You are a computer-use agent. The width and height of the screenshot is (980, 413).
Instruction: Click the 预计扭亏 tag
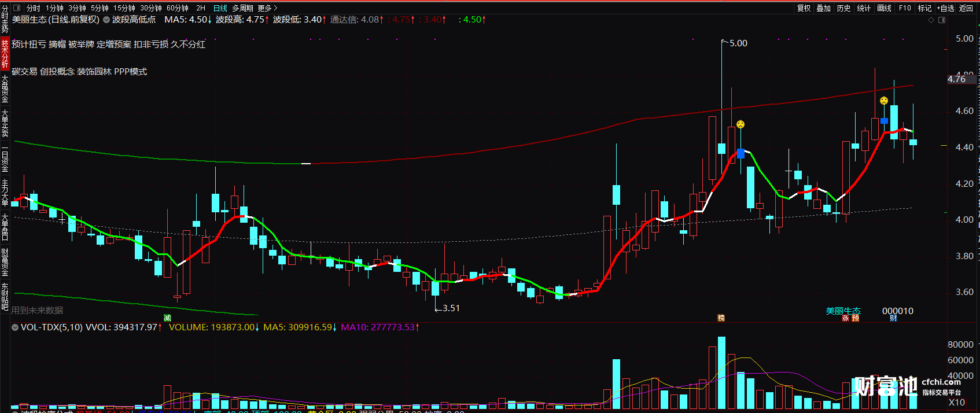tap(29, 44)
